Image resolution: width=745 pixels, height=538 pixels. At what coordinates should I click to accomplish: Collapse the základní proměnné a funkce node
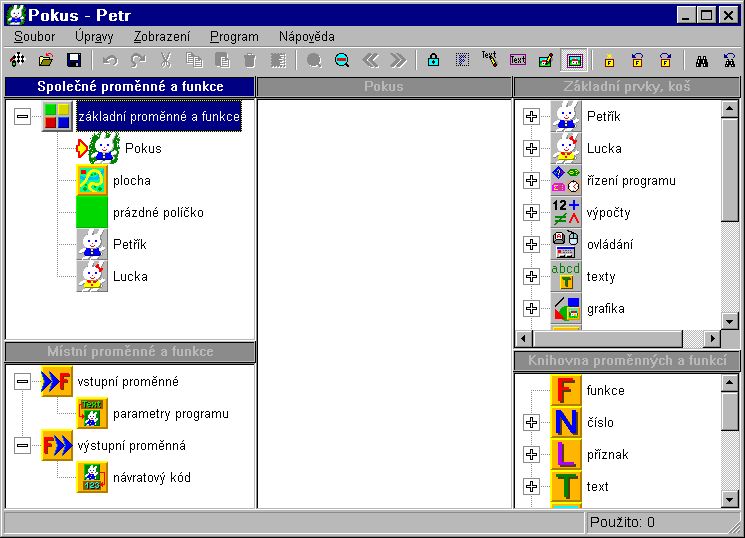[23, 117]
